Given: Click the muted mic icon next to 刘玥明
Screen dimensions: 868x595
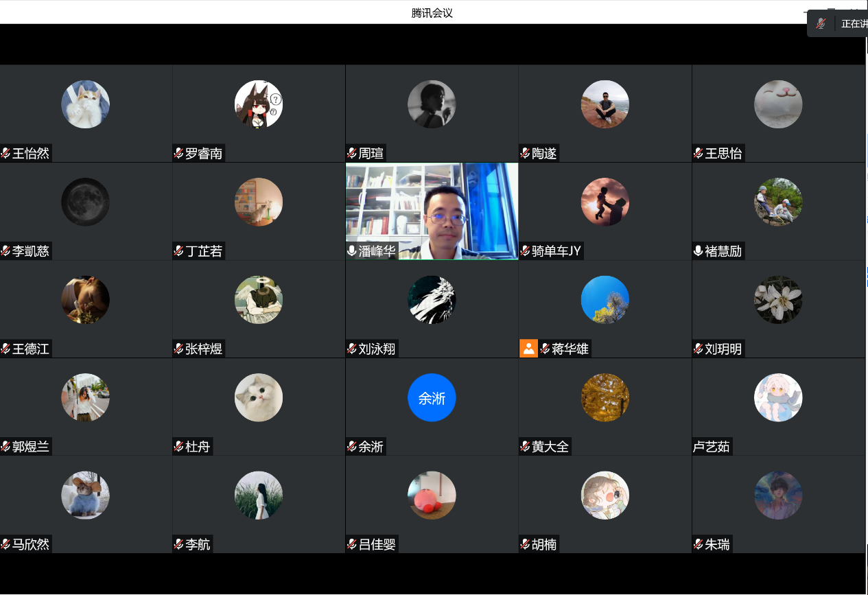Looking at the screenshot, I should pos(699,349).
